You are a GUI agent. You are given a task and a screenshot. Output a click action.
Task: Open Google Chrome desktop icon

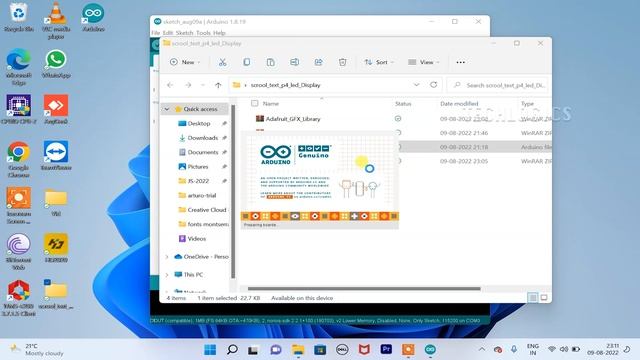pos(19,159)
